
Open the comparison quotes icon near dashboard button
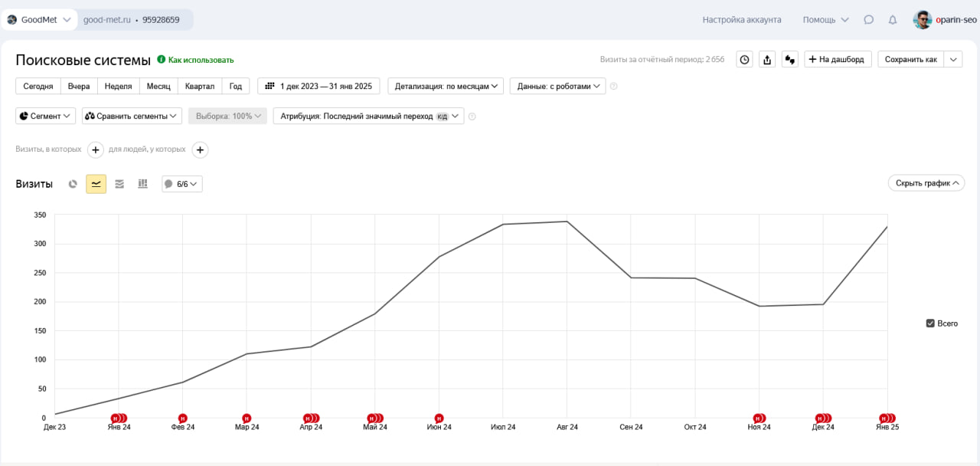click(x=789, y=58)
